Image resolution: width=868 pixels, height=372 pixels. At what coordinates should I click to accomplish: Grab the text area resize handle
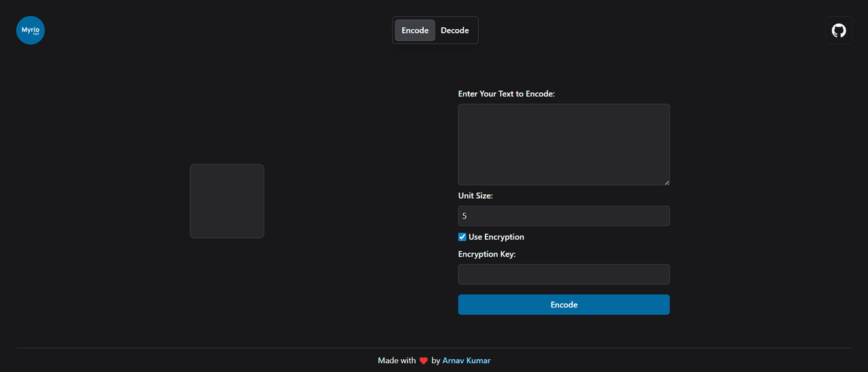click(667, 182)
